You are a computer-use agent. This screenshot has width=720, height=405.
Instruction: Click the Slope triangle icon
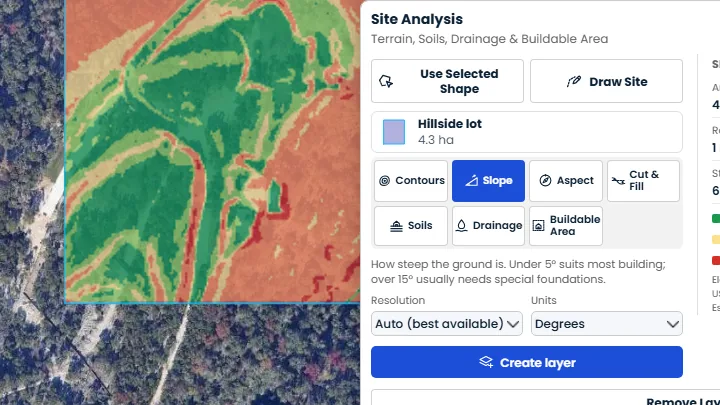472,180
